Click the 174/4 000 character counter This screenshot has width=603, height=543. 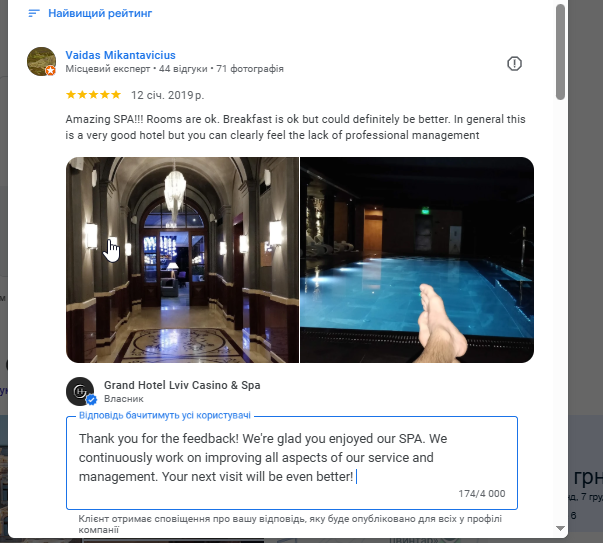481,494
